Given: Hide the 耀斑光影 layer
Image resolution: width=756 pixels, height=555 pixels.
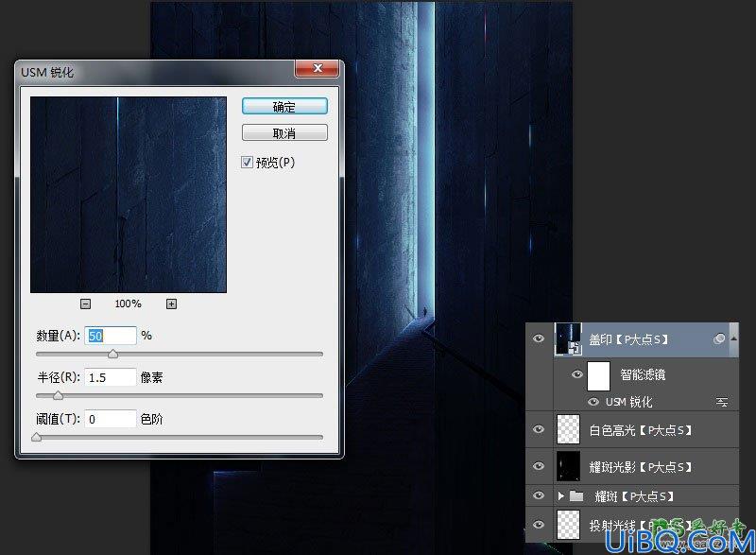Looking at the screenshot, I should [539, 466].
